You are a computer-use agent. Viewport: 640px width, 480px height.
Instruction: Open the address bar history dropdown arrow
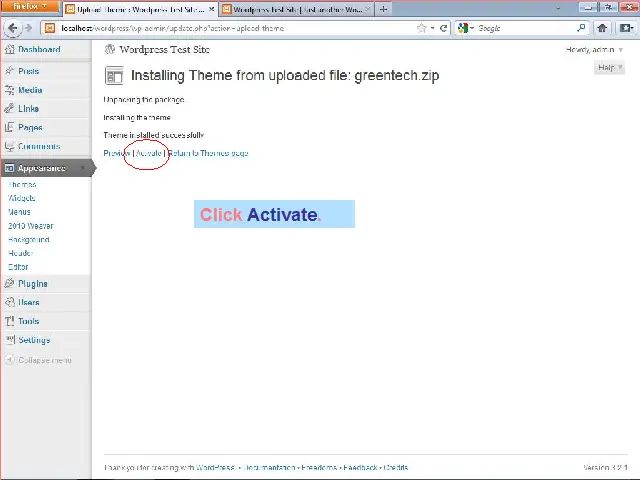(x=433, y=28)
